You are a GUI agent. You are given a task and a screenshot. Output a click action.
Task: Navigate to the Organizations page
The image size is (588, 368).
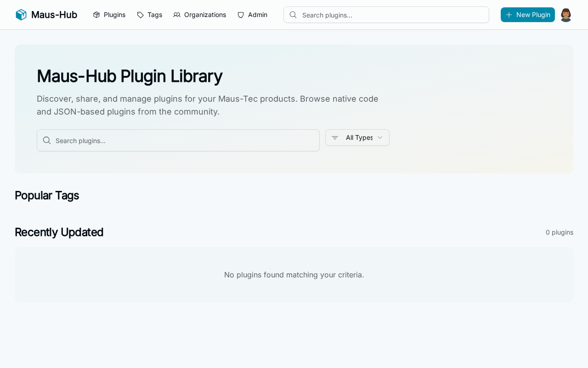205,15
